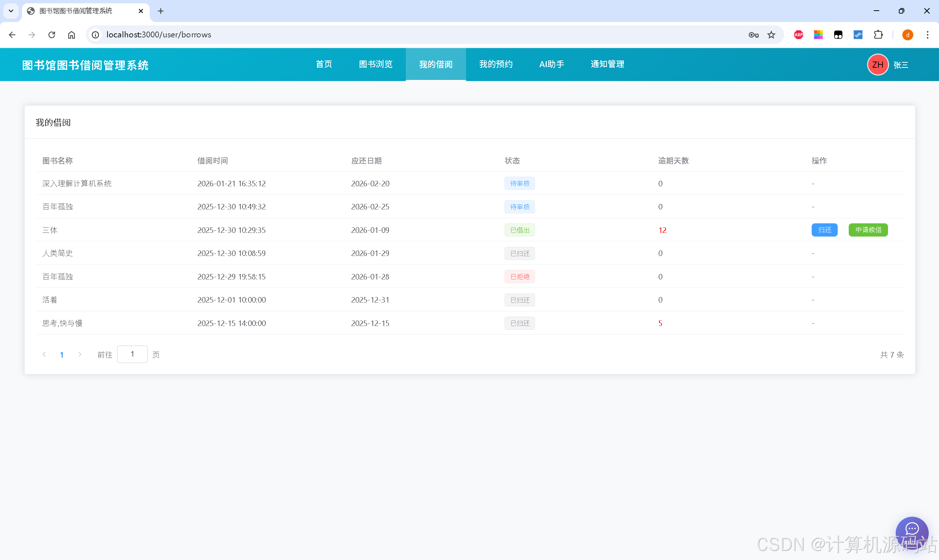Viewport: 939px width, 560px height.
Task: Go to the browser home page
Action: 71,35
